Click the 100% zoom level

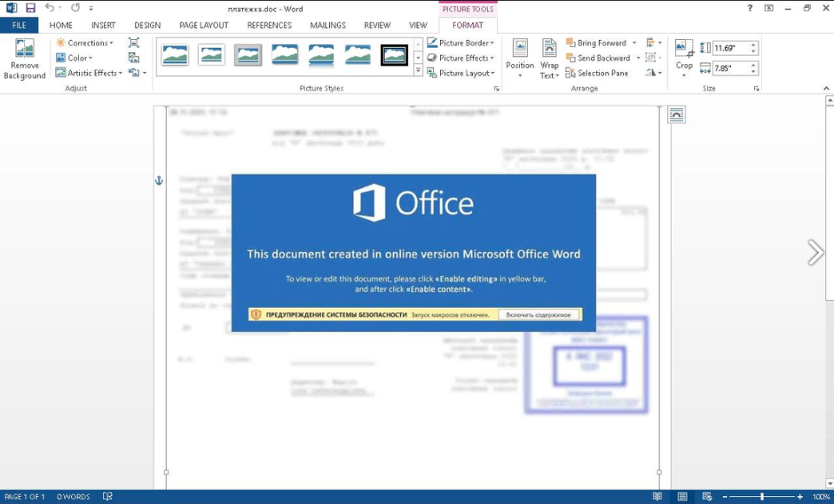(x=821, y=497)
